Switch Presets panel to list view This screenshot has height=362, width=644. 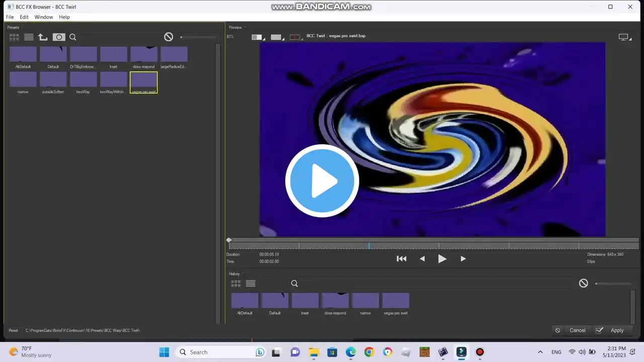pos(29,37)
